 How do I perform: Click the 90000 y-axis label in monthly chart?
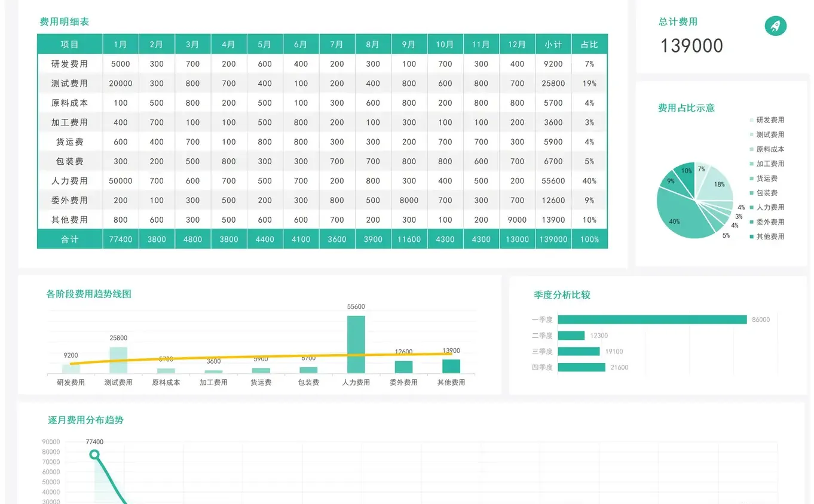[51, 442]
